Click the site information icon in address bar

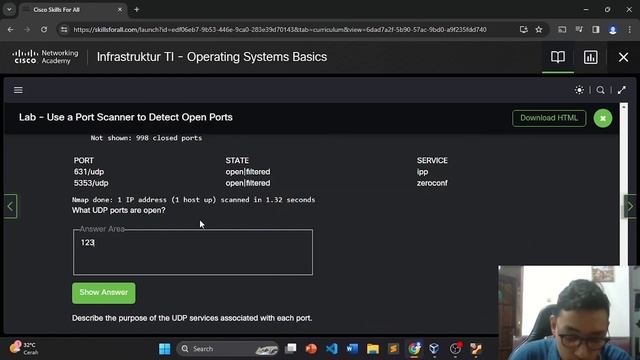coord(64,29)
